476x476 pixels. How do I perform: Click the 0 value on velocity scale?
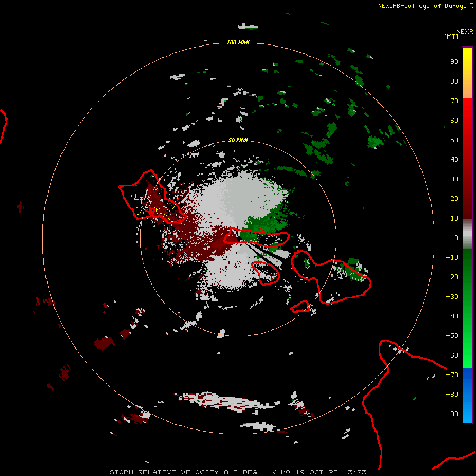(x=456, y=237)
